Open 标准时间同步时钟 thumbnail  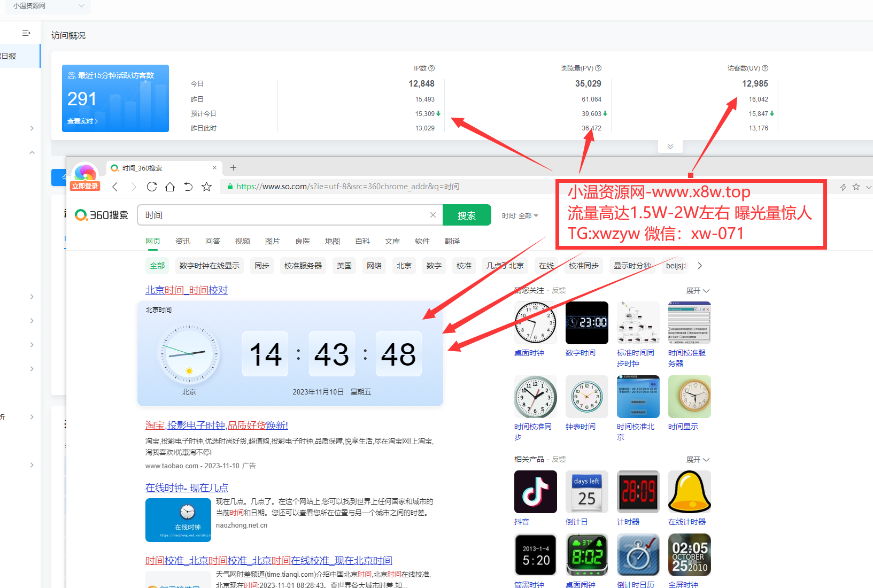638,323
